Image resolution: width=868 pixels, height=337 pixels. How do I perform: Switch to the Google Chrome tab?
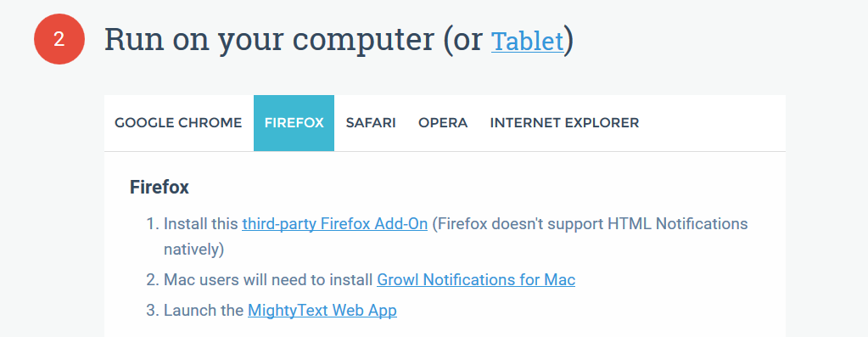click(x=178, y=123)
